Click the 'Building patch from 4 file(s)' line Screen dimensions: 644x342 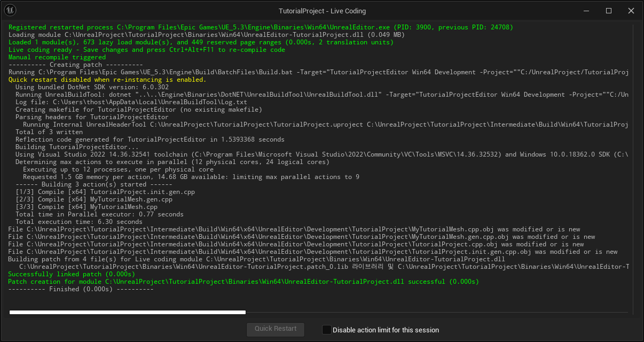coord(257,259)
